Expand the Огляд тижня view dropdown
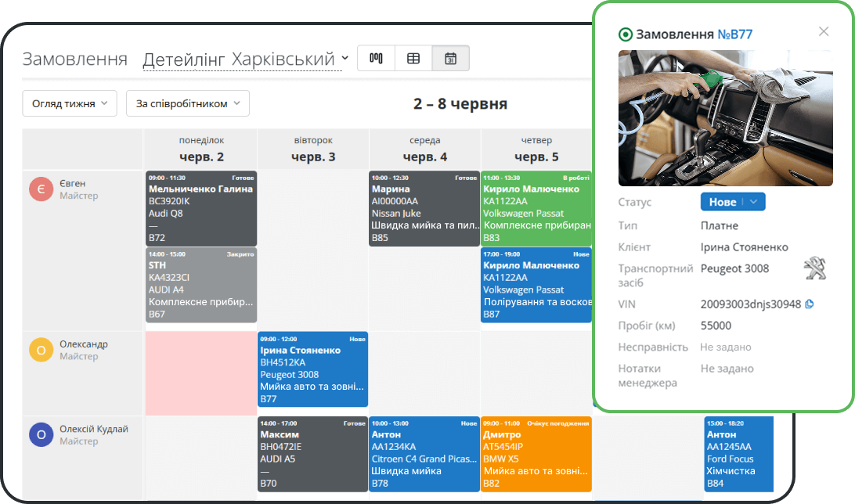The image size is (855, 504). [70, 103]
